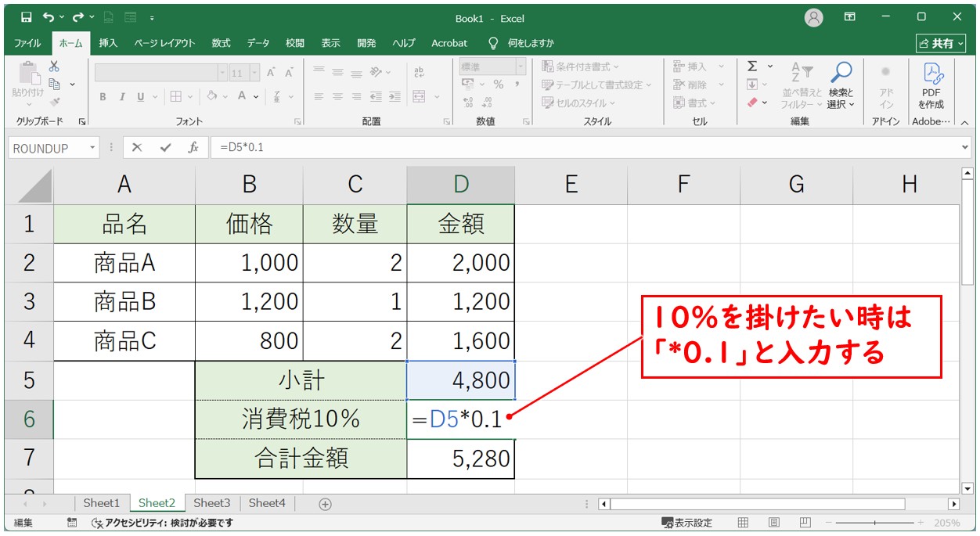Click the Undo arrow icon

[x=49, y=17]
